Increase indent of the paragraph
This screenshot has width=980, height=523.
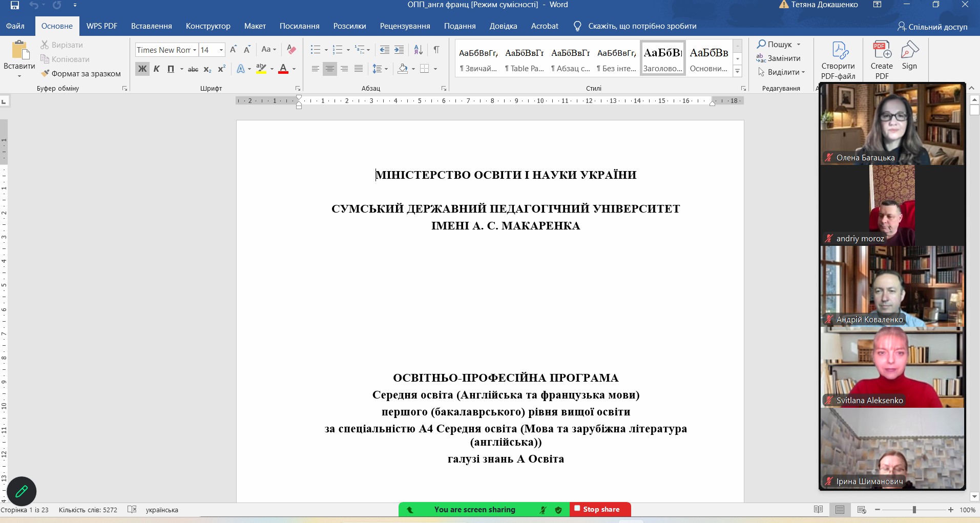pos(399,50)
